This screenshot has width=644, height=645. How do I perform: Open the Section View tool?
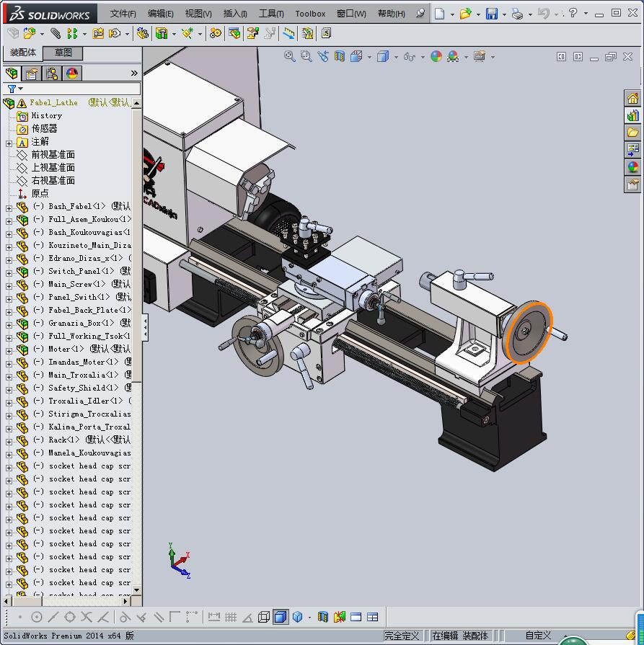coord(340,56)
